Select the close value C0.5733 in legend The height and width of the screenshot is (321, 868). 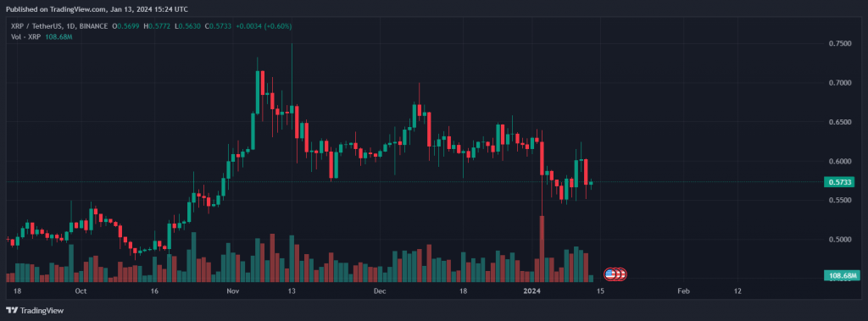[x=219, y=26]
